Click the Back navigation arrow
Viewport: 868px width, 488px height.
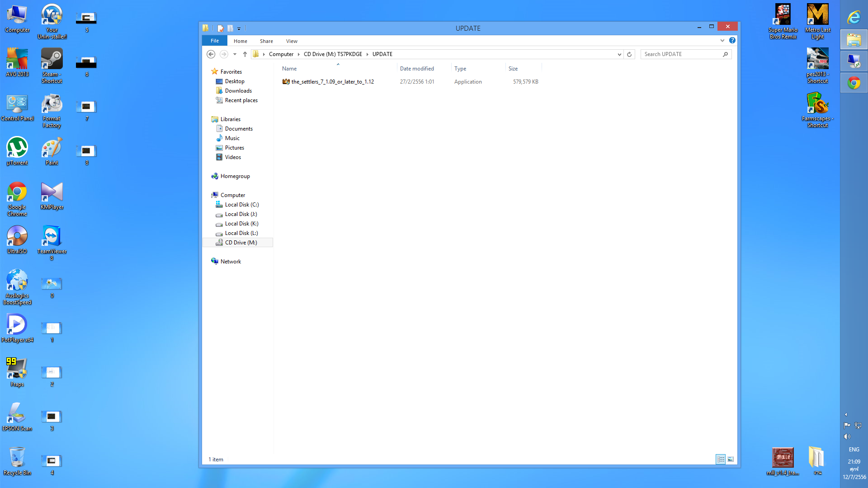point(211,54)
